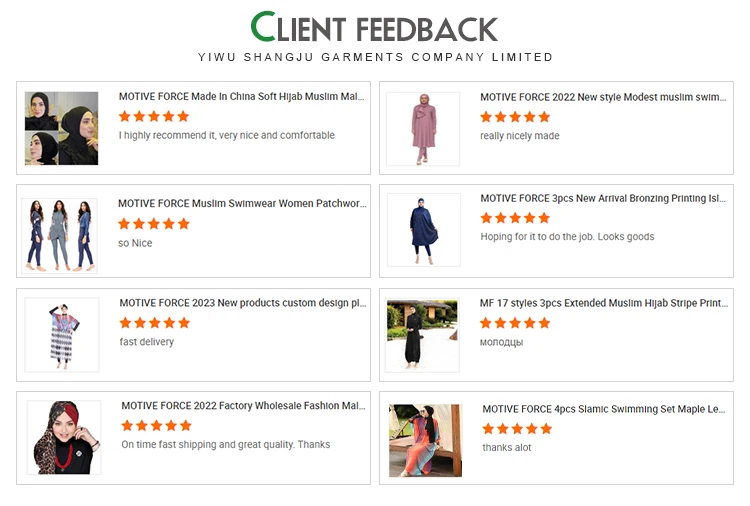Open the pink modest swimsuit thumbnail
The height and width of the screenshot is (506, 750).
click(x=423, y=129)
